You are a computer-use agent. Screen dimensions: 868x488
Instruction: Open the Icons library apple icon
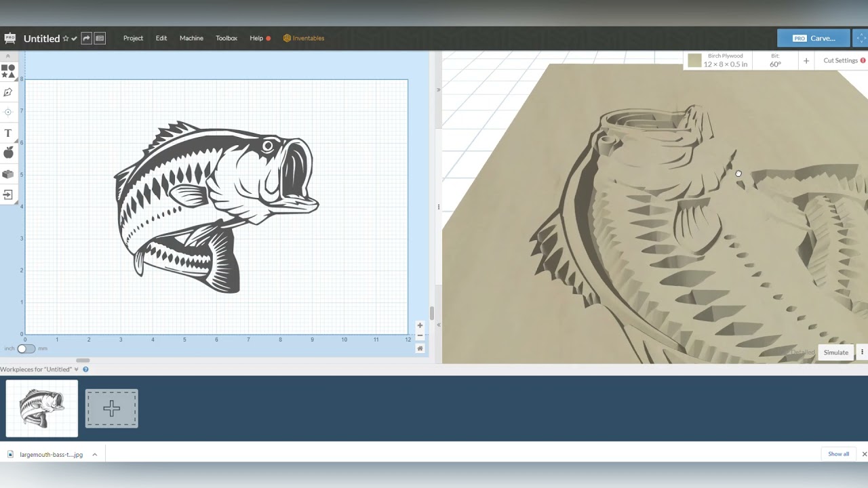8,152
